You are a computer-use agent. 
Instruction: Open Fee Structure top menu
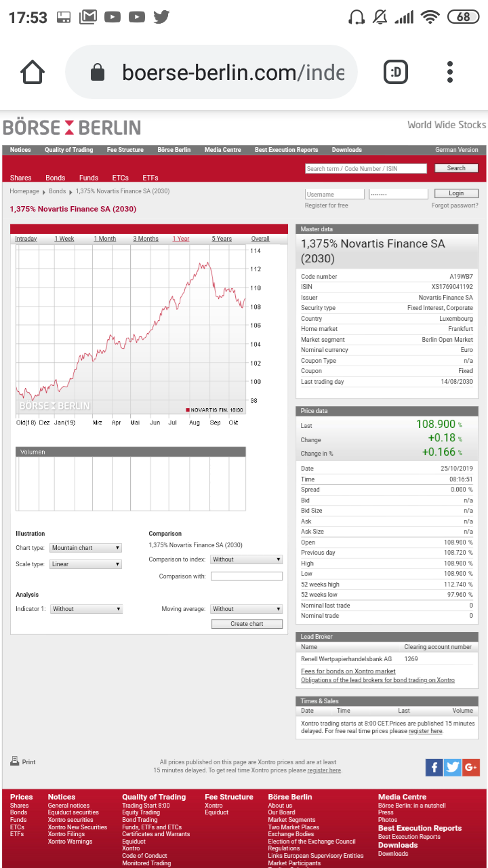click(x=125, y=150)
